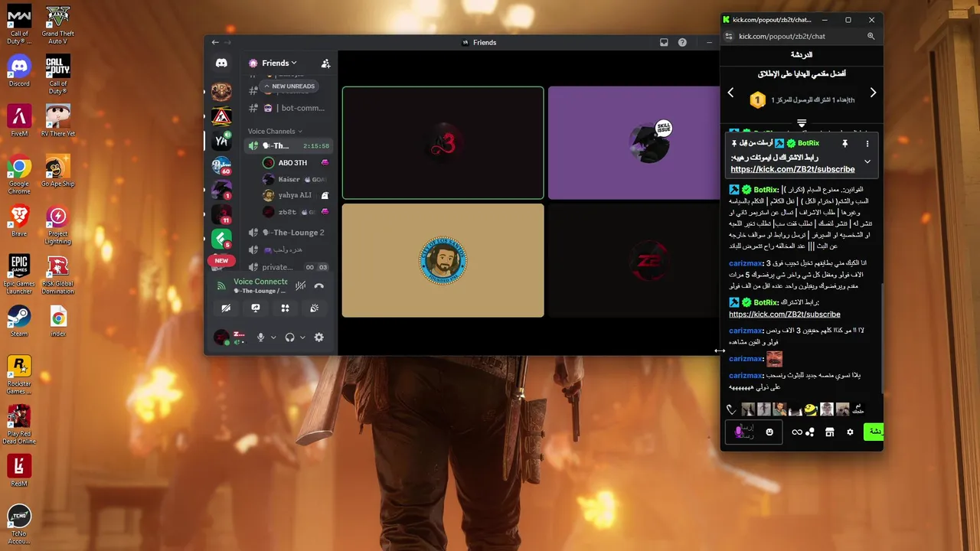
Task: Select the YA server icon in Discord
Action: tap(221, 141)
